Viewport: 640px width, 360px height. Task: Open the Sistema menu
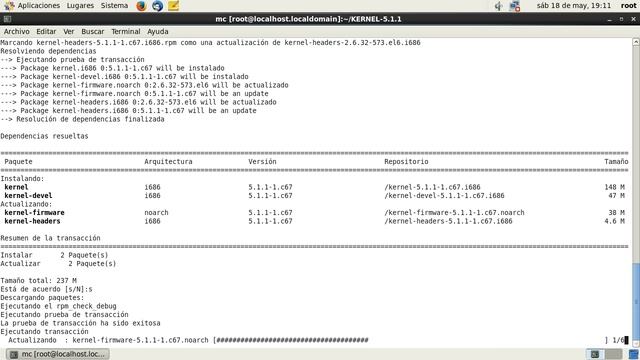tap(114, 6)
